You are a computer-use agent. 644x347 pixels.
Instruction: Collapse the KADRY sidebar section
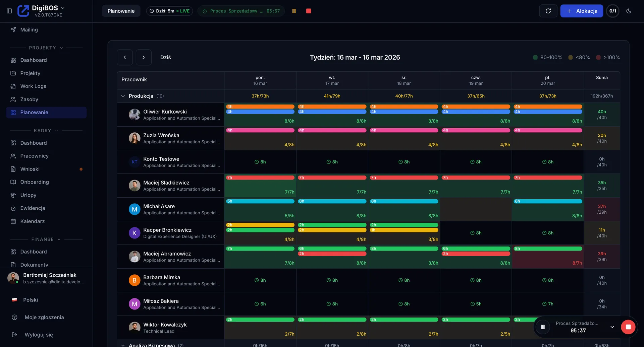[x=46, y=130]
